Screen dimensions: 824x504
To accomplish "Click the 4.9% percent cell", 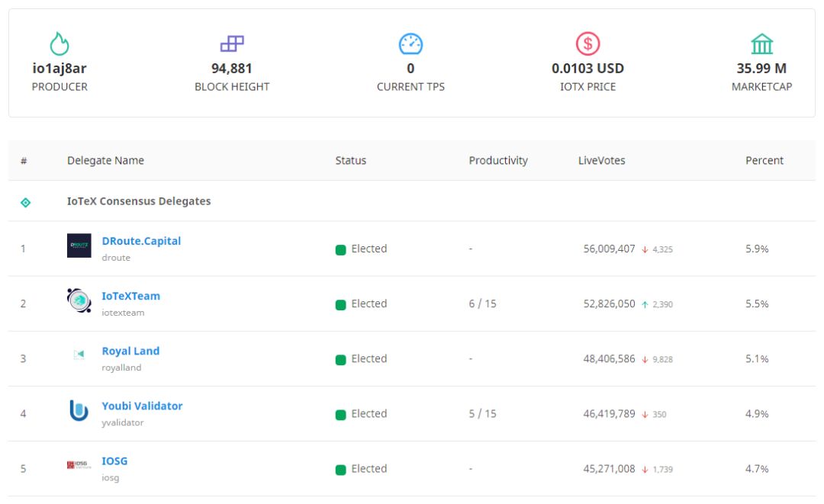I will (x=757, y=414).
